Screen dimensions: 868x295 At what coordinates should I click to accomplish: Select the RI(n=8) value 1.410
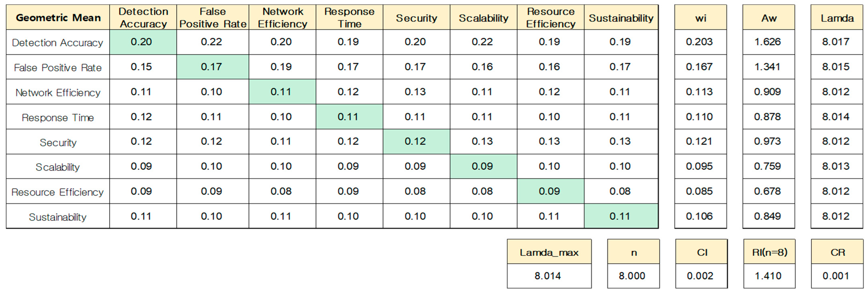[x=768, y=276]
